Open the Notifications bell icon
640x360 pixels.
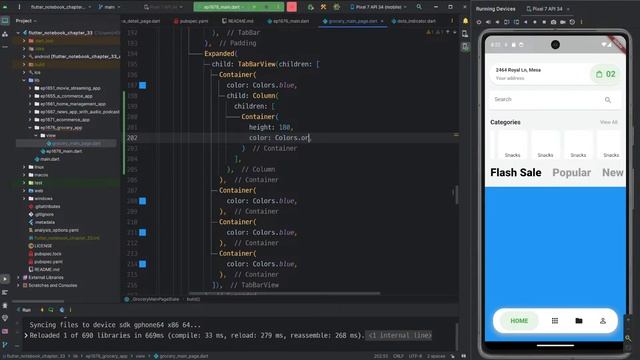pos(465,21)
